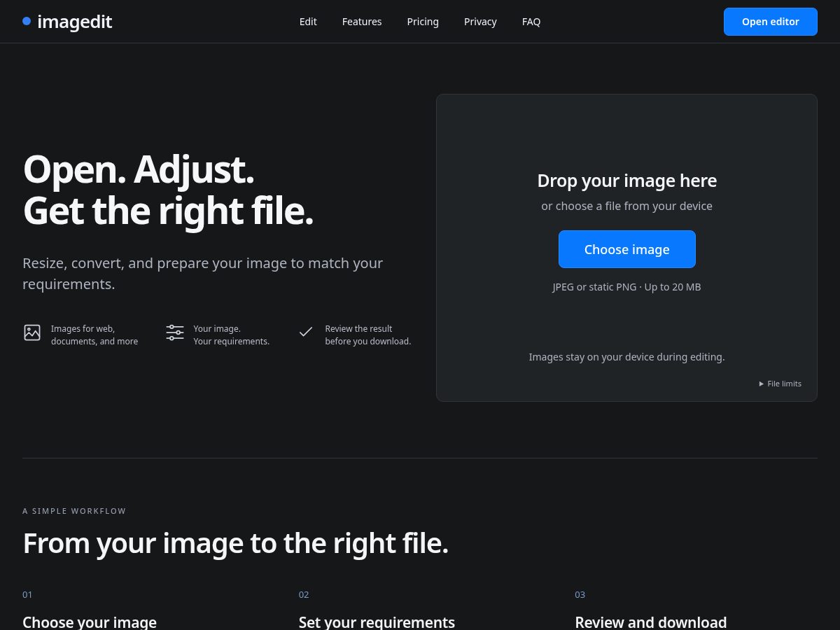Screen dimensions: 840x630
Task: Click the 'A SIMPLE WORKFLOW' label
Action: click(x=74, y=511)
